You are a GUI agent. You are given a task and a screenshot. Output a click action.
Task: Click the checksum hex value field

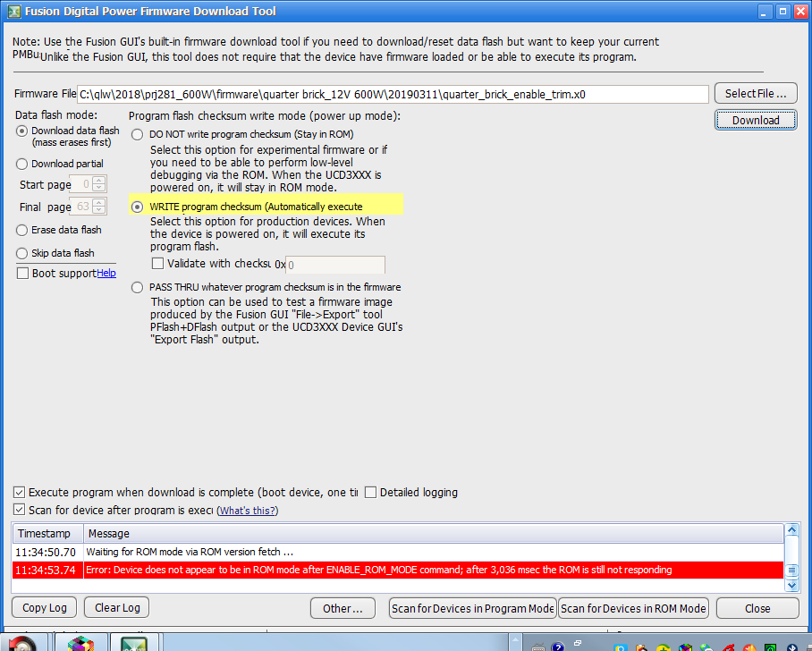335,265
